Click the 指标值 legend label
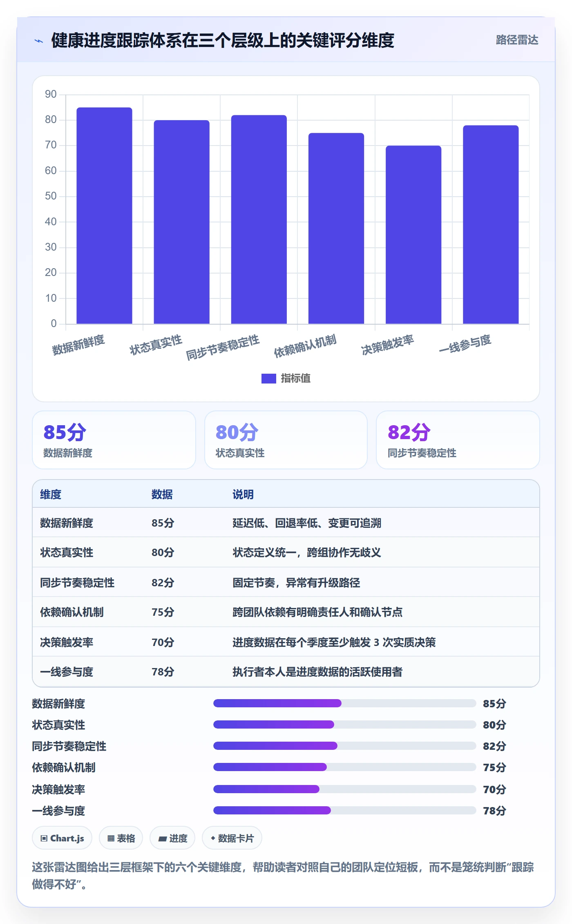This screenshot has width=572, height=924. pos(296,379)
